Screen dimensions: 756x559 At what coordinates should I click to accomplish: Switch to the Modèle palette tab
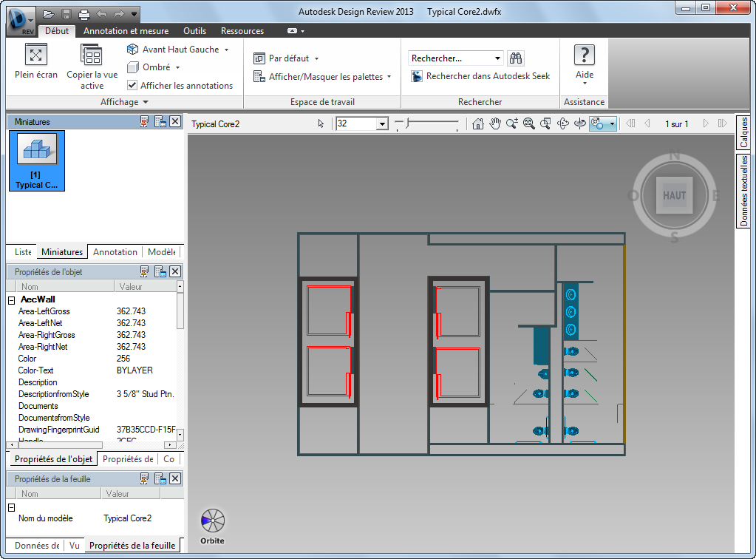click(162, 251)
